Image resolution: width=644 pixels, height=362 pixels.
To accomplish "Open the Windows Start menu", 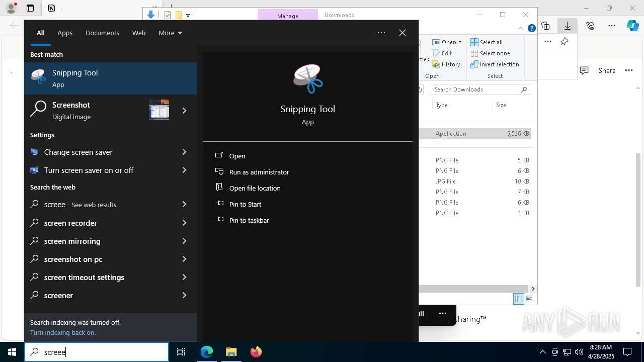I will pyautogui.click(x=12, y=352).
